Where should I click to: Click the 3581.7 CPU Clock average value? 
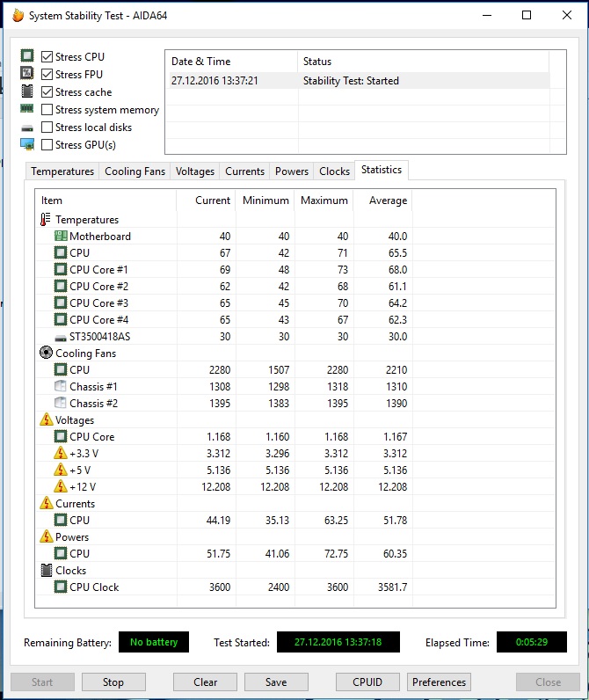393,587
